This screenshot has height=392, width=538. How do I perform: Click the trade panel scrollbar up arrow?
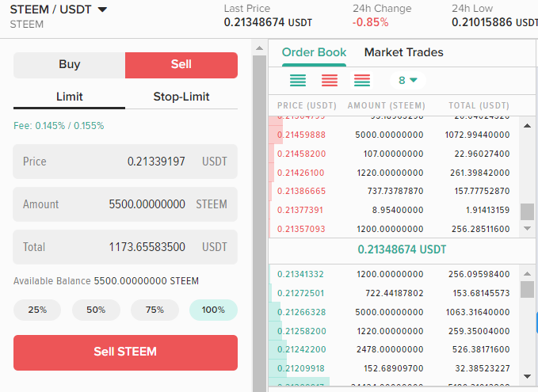coord(260,48)
